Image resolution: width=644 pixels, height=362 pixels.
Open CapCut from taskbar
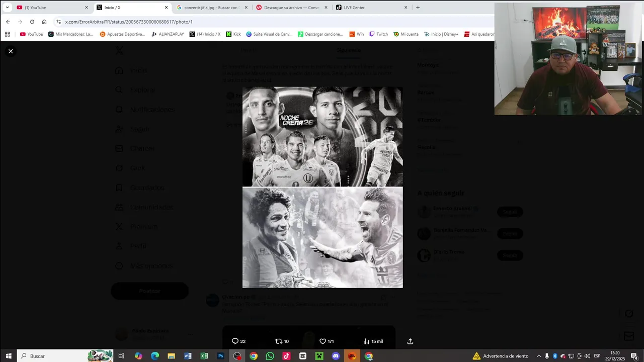click(x=302, y=356)
